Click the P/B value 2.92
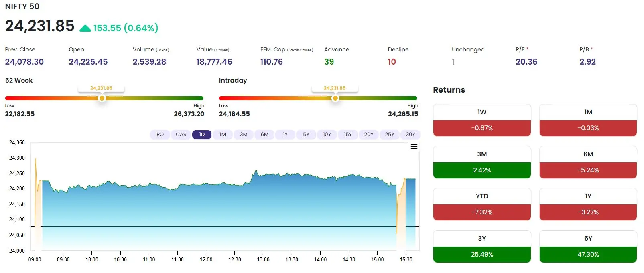The height and width of the screenshot is (273, 644). pyautogui.click(x=588, y=62)
